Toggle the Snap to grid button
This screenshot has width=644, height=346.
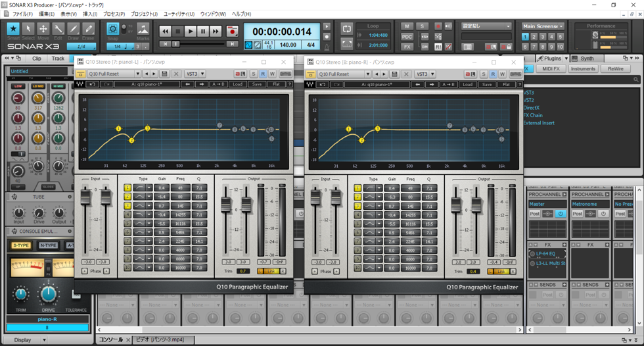pos(112,29)
